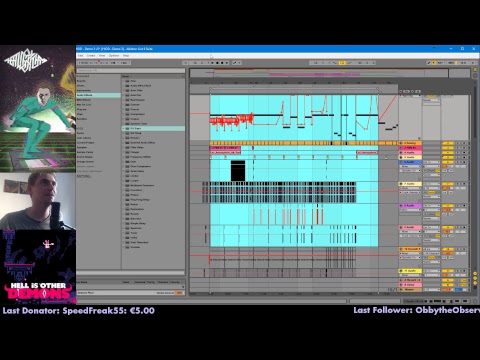Toggle the solo button on the 7 Audio track
480x360 pixels.
pyautogui.click(x=458, y=184)
